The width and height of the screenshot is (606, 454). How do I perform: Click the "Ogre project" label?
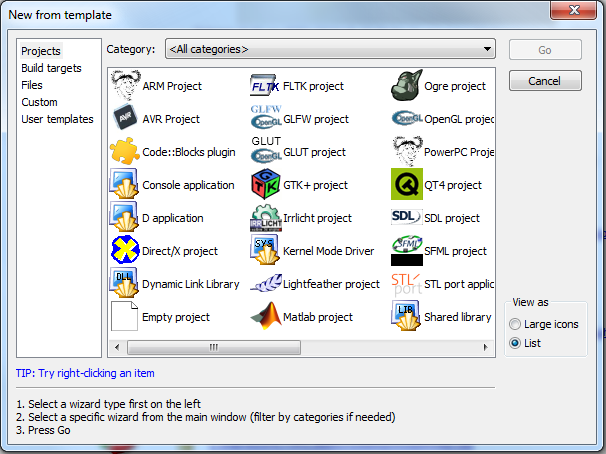[x=455, y=86]
